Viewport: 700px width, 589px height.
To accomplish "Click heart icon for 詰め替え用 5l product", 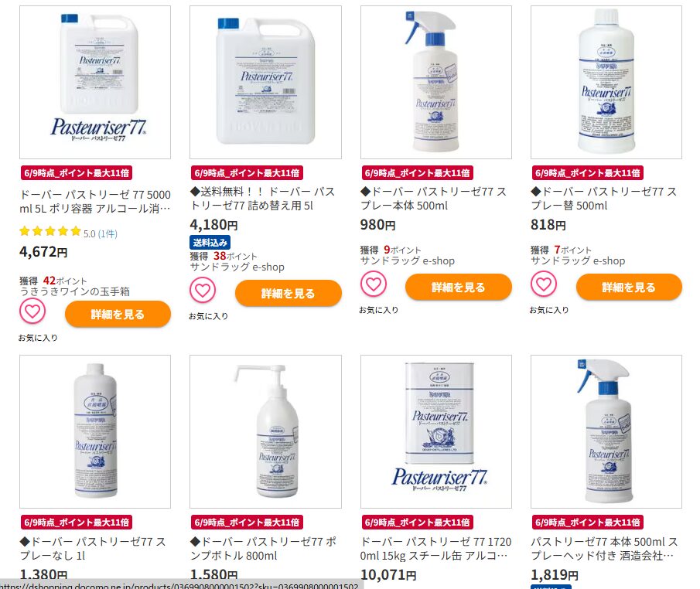I will pyautogui.click(x=203, y=290).
